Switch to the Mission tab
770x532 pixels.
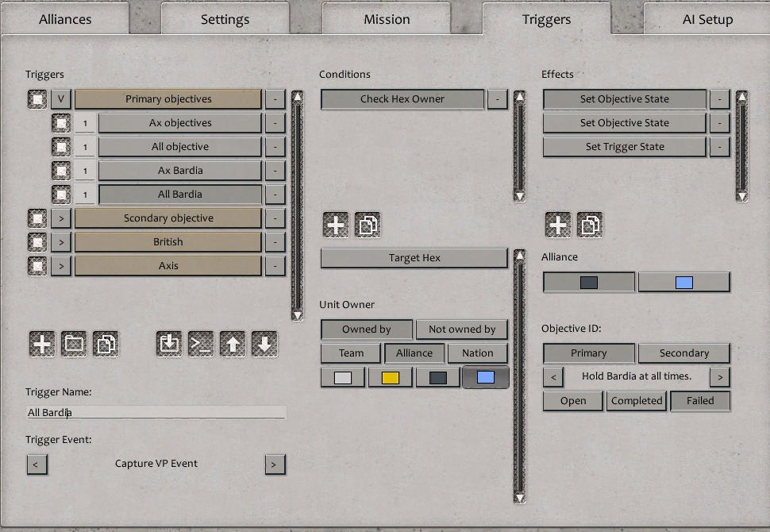point(387,19)
